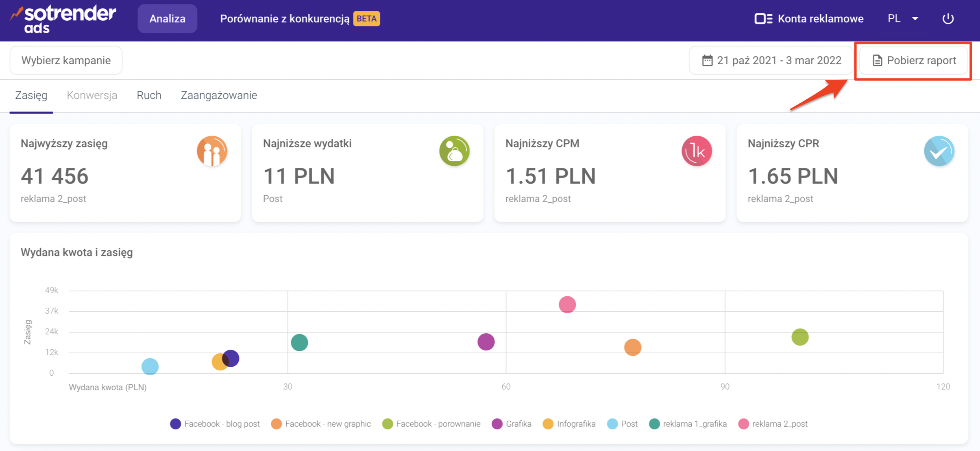This screenshot has height=451, width=980.
Task: Click the calendar icon in date range
Action: click(x=707, y=61)
